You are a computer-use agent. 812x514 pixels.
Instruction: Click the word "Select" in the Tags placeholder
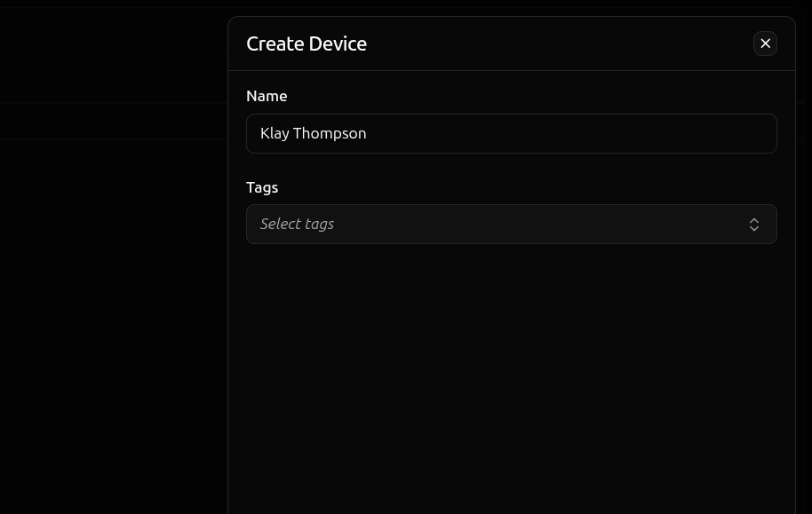tap(279, 224)
